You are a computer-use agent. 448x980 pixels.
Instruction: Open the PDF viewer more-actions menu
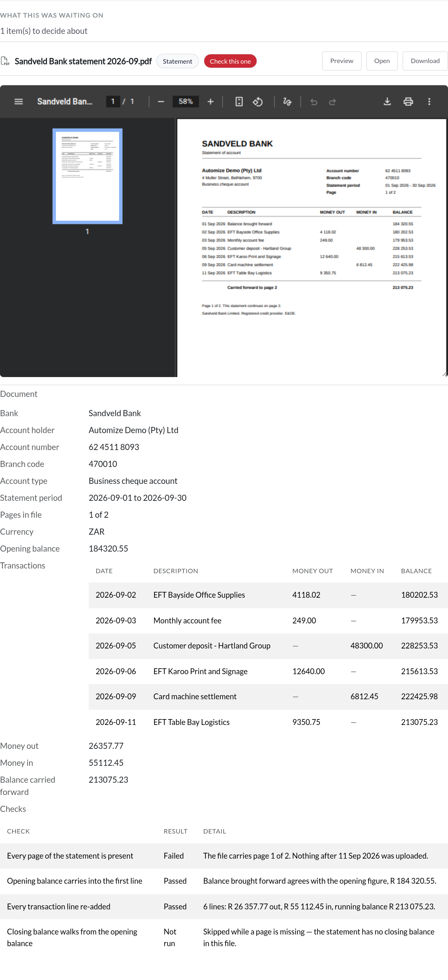pos(429,102)
